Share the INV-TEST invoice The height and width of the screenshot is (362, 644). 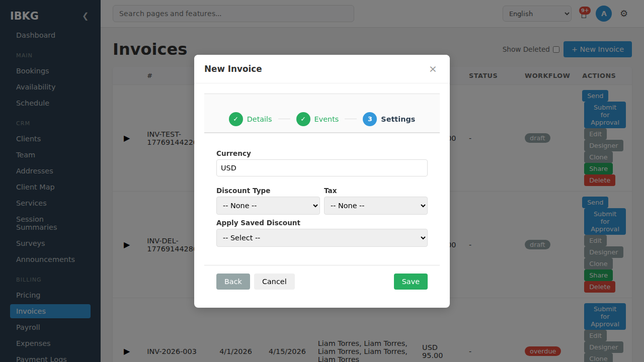pos(598,169)
